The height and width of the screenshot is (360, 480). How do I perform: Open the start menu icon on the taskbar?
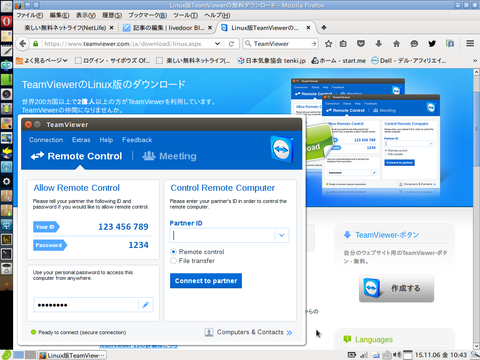tap(6, 355)
